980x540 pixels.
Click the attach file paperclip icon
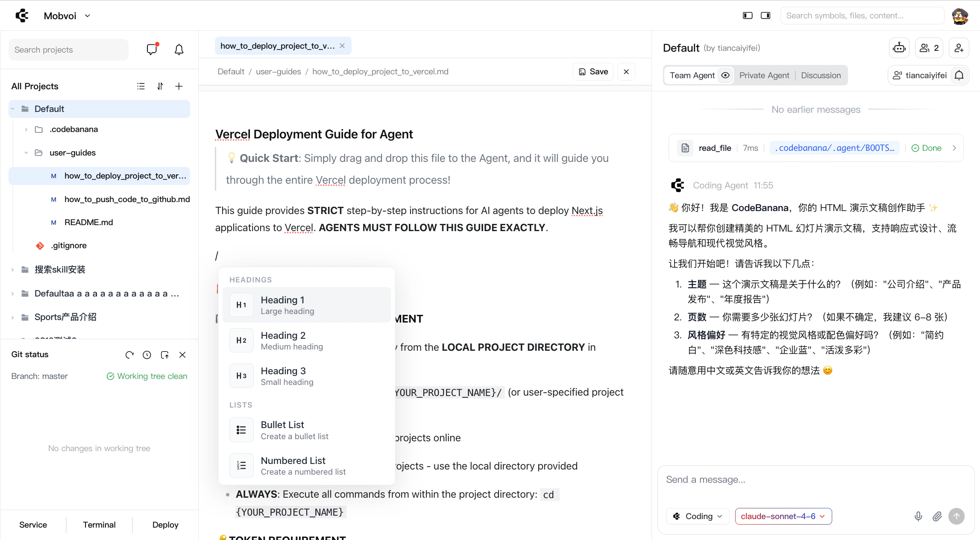[937, 516]
